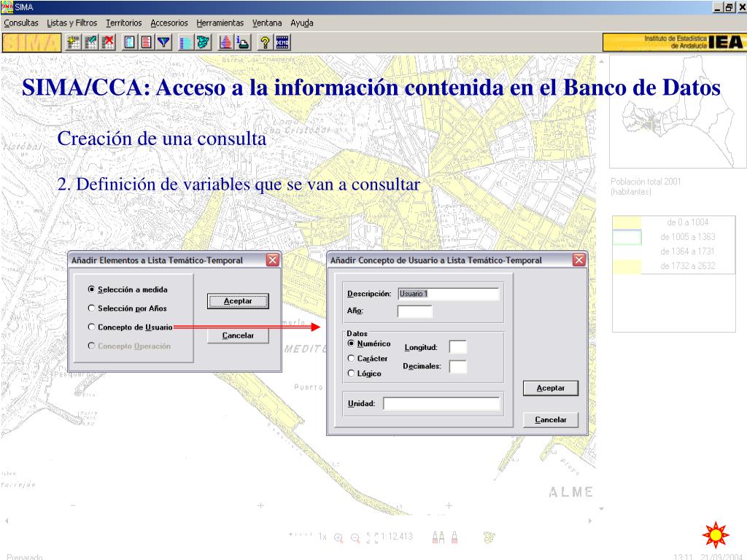
Task: Click Cancelar in Añadir Concepto de Usuario dialog
Action: (x=551, y=419)
